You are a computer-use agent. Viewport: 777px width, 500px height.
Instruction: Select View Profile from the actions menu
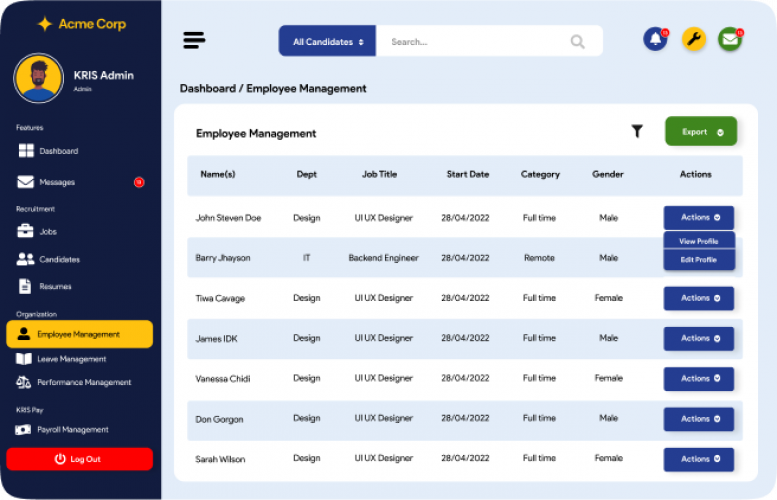[699, 241]
